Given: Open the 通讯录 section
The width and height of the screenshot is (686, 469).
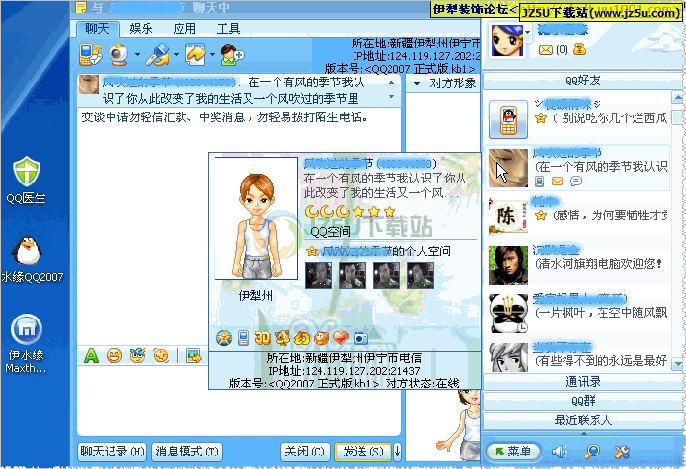Looking at the screenshot, I should 583,382.
